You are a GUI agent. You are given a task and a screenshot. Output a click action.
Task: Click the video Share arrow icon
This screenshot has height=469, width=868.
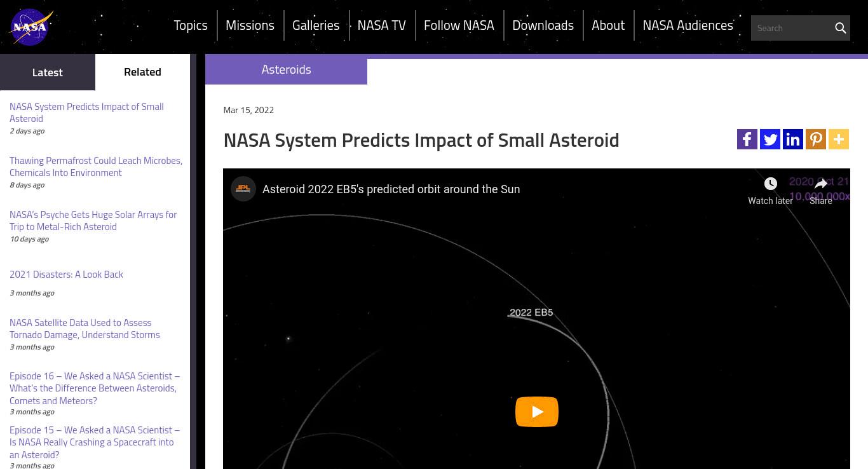[x=821, y=184]
